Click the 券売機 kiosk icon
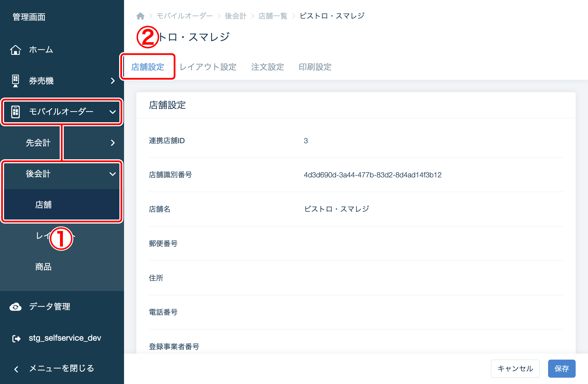Screen dimensions: 588x384 click(16, 81)
